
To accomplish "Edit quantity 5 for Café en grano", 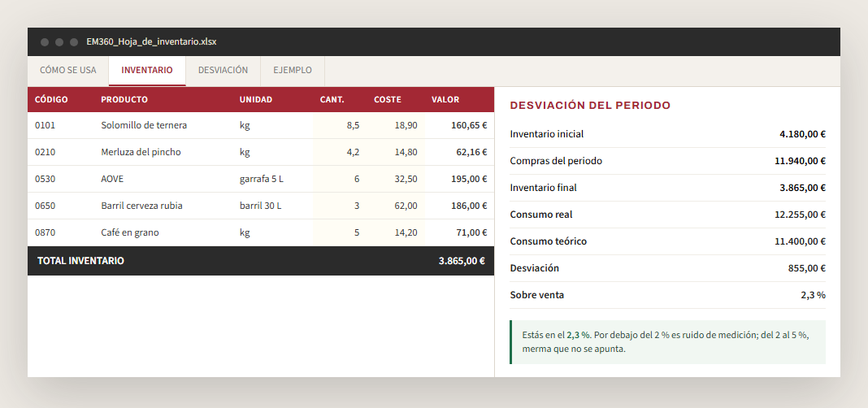I will pos(340,232).
